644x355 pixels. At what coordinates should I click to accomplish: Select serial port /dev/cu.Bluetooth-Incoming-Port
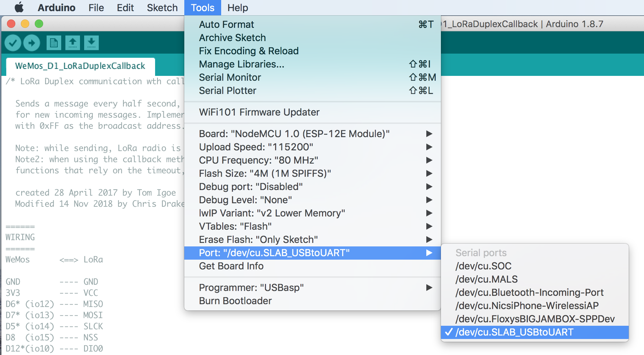pyautogui.click(x=535, y=292)
